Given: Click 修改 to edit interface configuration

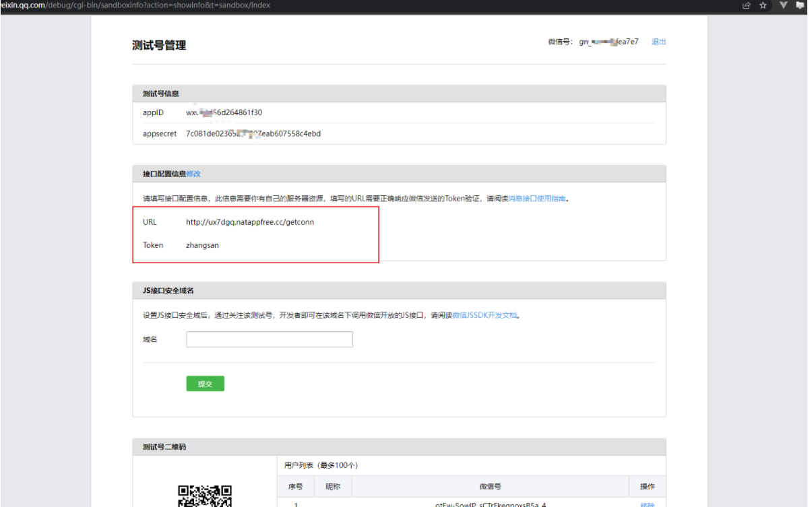Looking at the screenshot, I should pyautogui.click(x=193, y=174).
